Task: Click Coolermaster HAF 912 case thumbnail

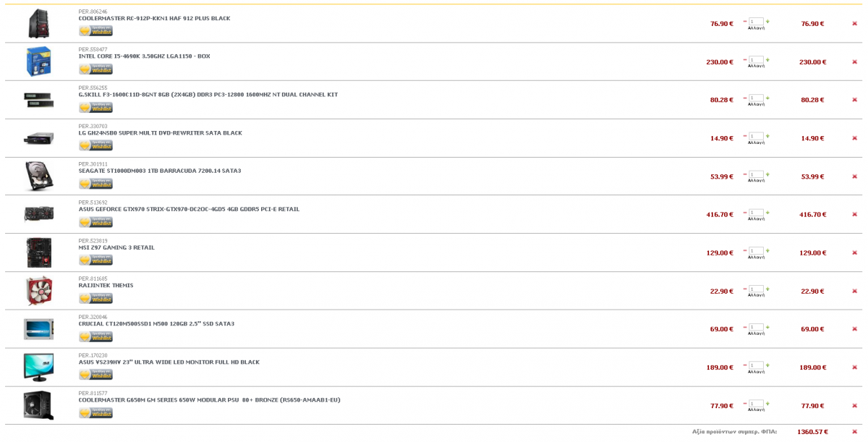Action: [38, 24]
